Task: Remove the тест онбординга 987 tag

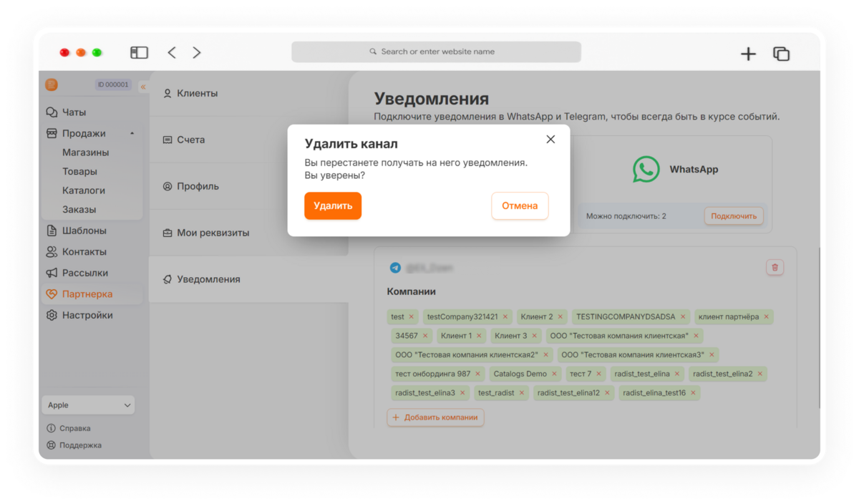Action: tap(478, 374)
